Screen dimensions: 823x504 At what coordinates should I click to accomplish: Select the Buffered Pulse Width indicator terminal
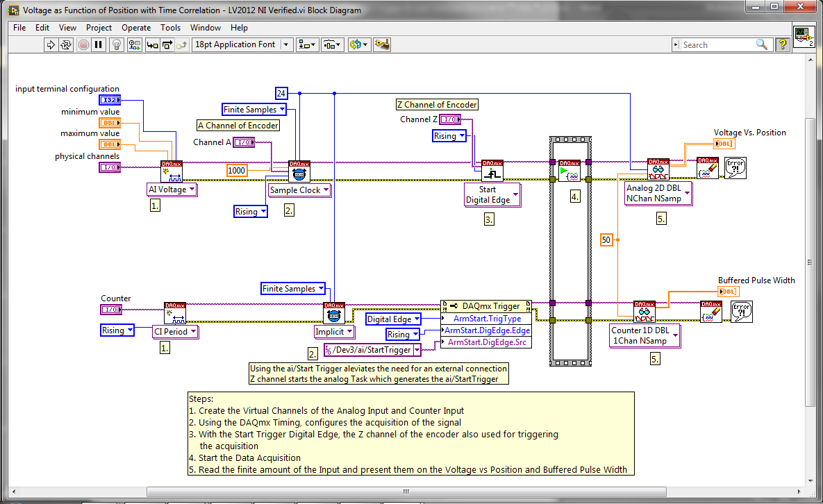(728, 292)
